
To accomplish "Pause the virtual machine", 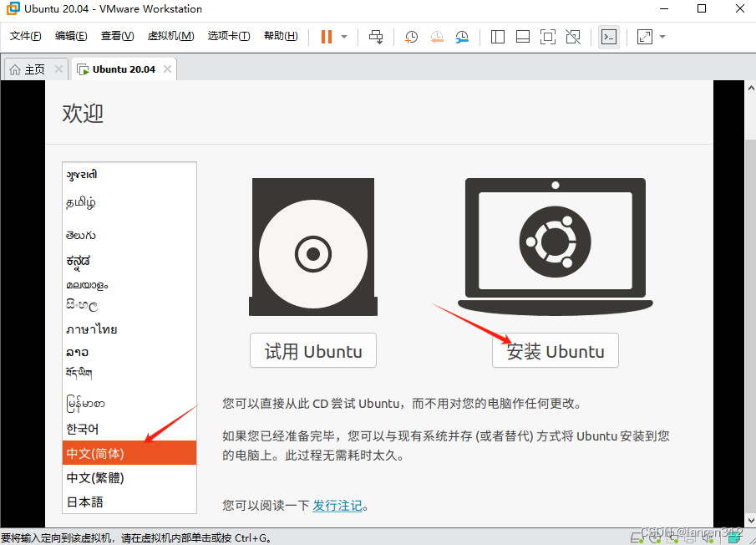I will pyautogui.click(x=327, y=37).
